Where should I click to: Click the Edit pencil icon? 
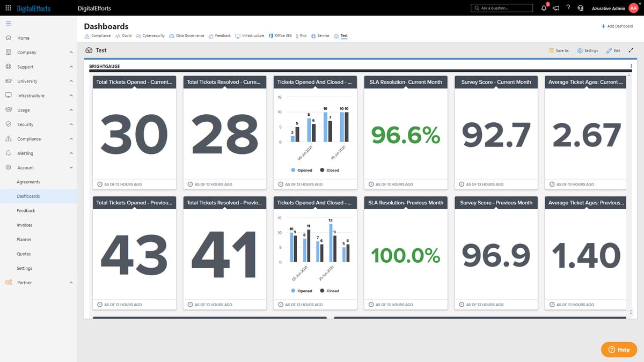coord(612,50)
